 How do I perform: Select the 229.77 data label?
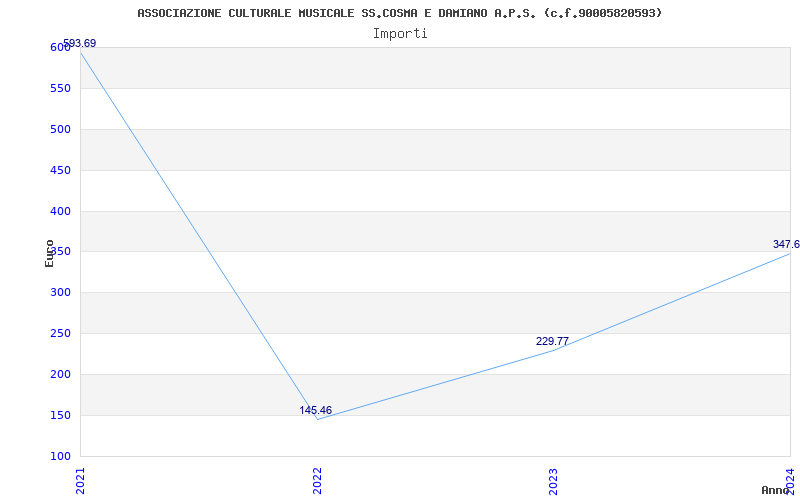[552, 341]
